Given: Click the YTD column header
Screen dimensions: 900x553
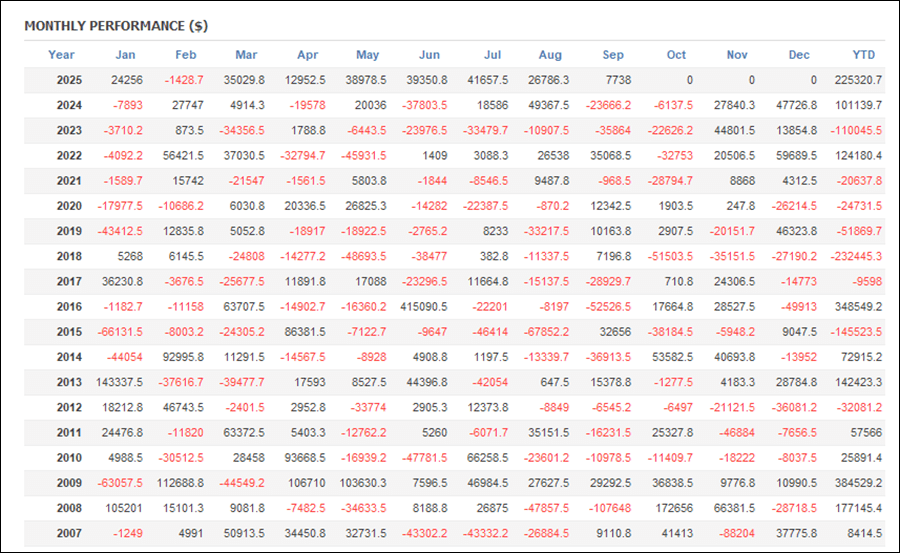Looking at the screenshot, I should pyautogui.click(x=864, y=55).
